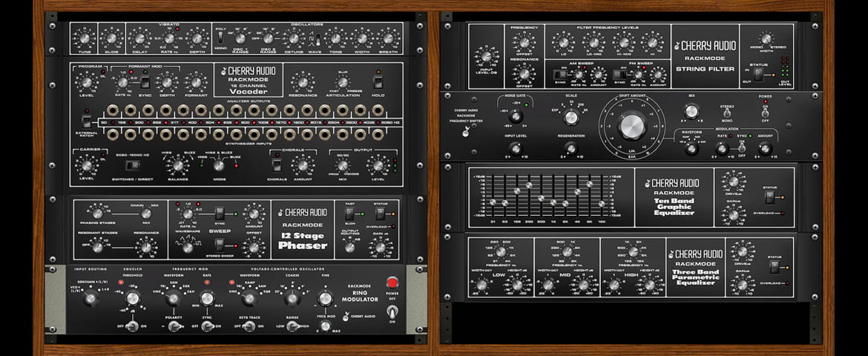Click the large Shift Amount knob
The width and height of the screenshot is (868, 356).
tap(632, 126)
